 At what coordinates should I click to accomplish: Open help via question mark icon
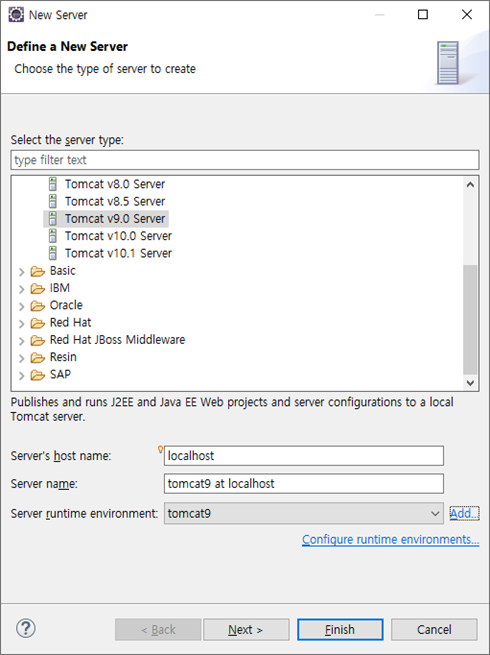(26, 629)
